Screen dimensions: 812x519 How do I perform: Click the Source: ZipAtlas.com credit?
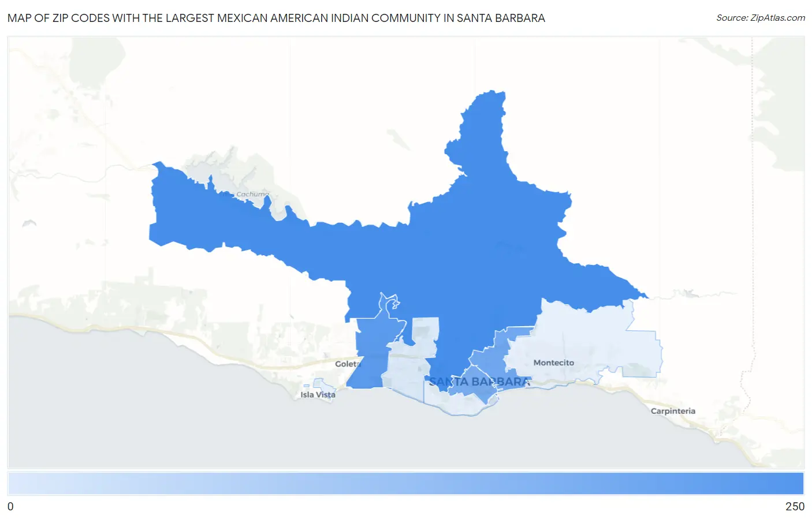[x=761, y=18]
